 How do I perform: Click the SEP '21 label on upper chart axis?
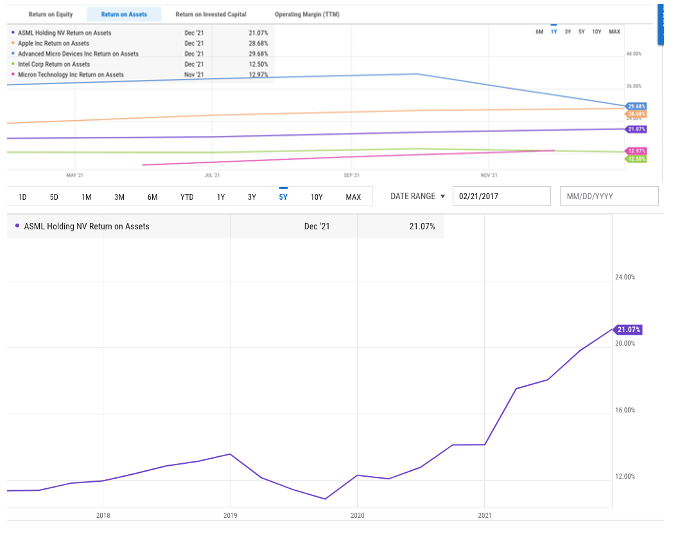(351, 175)
